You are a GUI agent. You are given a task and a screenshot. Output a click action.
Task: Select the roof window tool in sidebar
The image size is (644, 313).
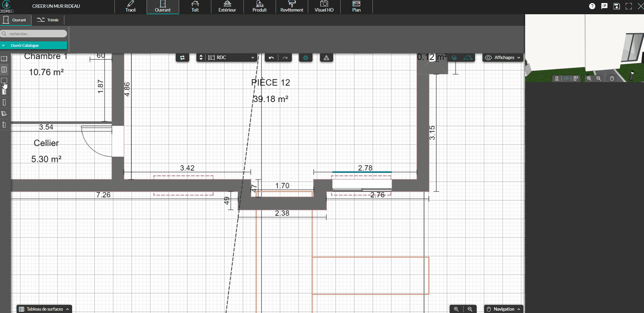click(4, 114)
